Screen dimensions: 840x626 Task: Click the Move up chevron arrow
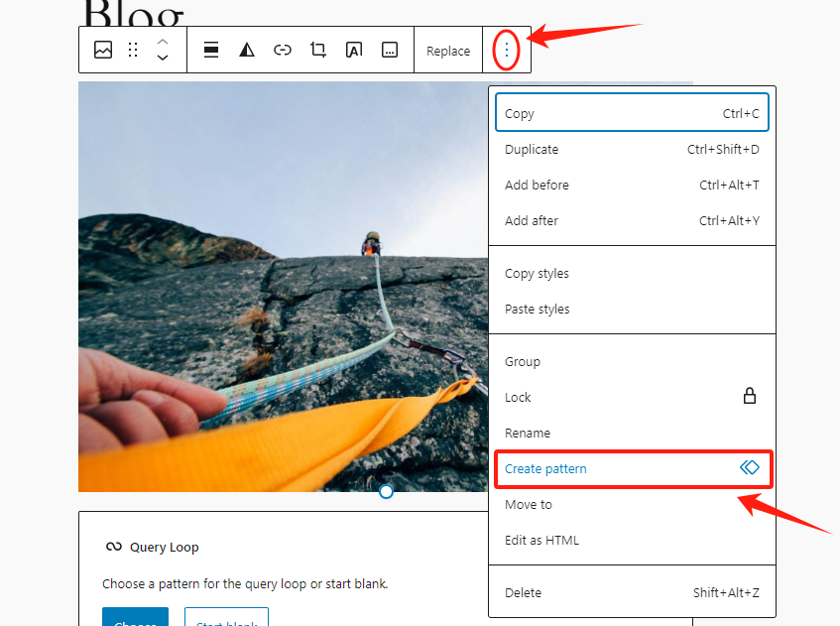163,42
